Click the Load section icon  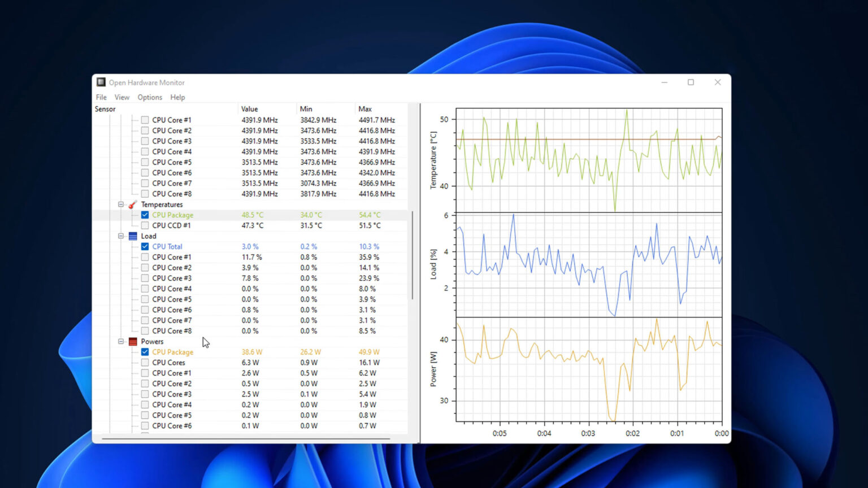pyautogui.click(x=132, y=236)
